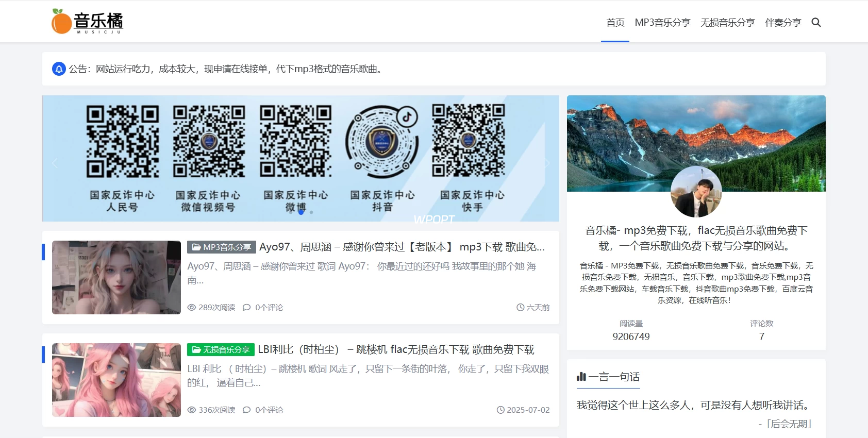Click the profile avatar photo

[x=696, y=192]
